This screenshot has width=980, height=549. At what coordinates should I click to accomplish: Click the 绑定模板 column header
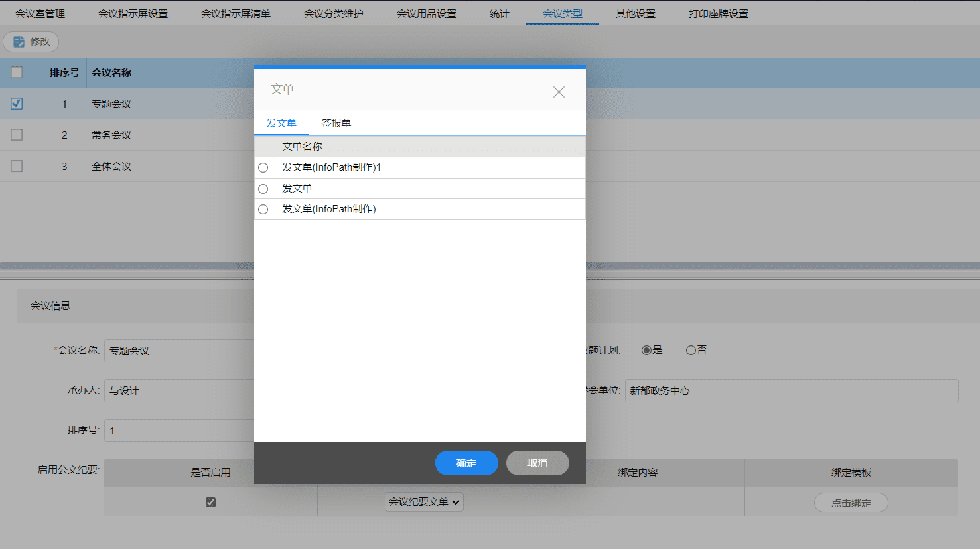(x=851, y=473)
